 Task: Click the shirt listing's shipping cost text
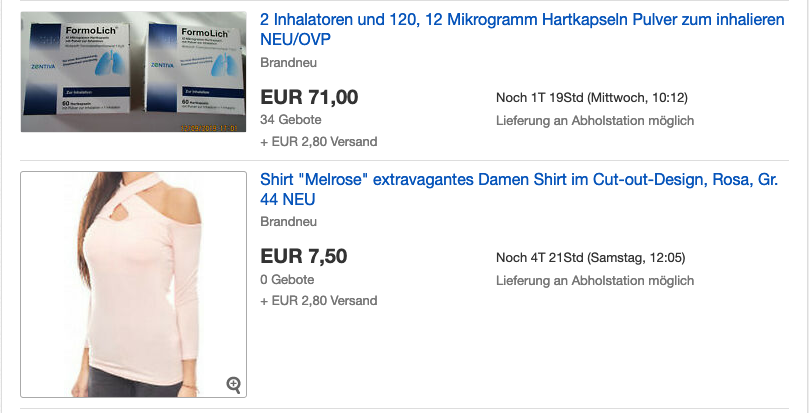point(319,300)
